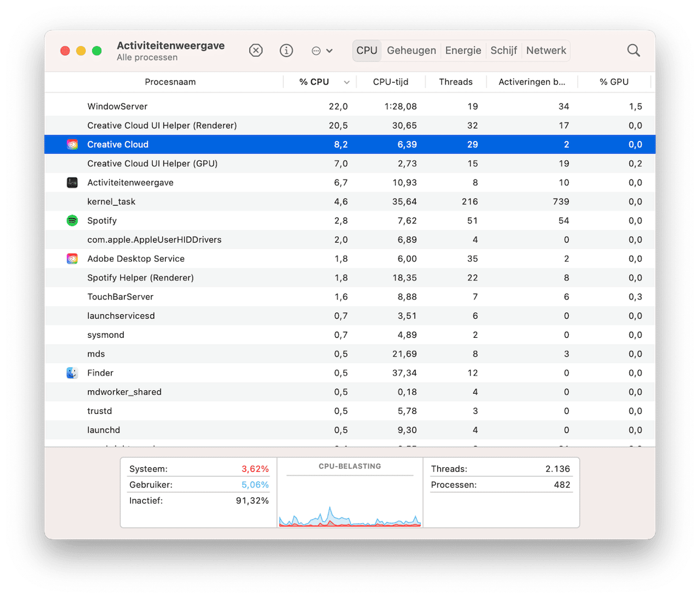Open the Energie tab
The width and height of the screenshot is (700, 598).
point(463,51)
